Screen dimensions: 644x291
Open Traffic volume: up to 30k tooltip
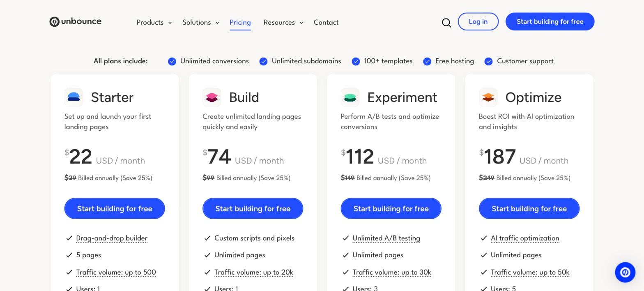click(392, 273)
